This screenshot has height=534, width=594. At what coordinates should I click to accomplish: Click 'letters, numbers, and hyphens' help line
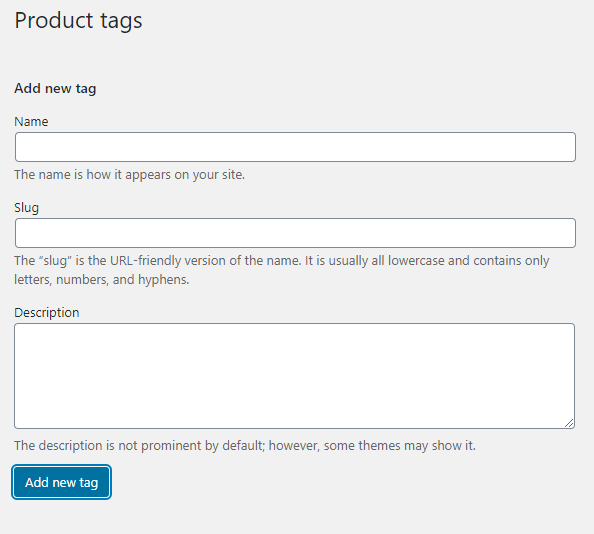point(102,279)
